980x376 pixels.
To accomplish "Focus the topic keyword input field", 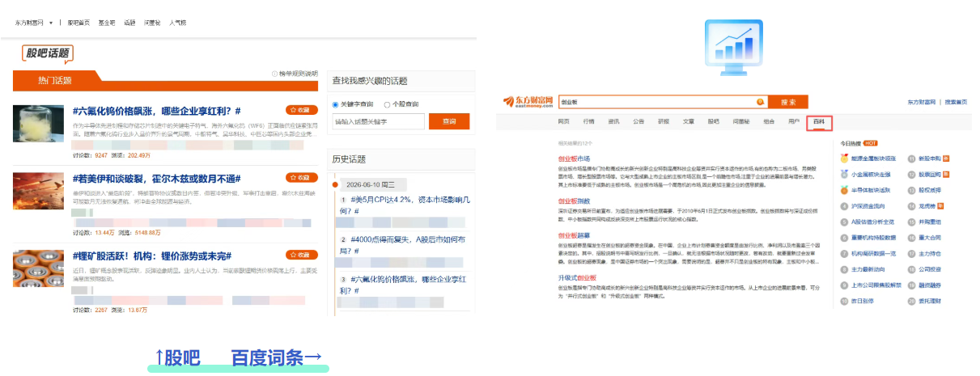I will click(379, 121).
